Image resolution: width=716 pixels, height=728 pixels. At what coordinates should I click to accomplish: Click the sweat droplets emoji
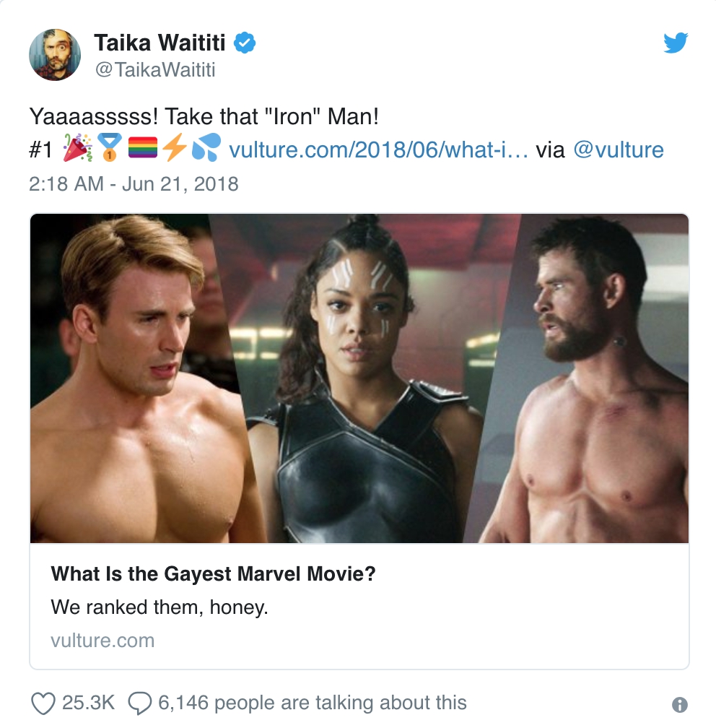[206, 149]
